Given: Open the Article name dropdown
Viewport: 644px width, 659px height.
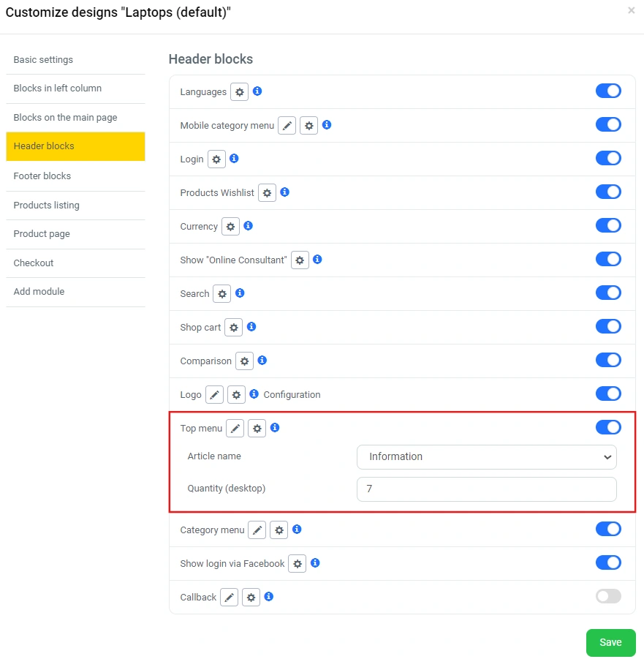Looking at the screenshot, I should [x=486, y=457].
